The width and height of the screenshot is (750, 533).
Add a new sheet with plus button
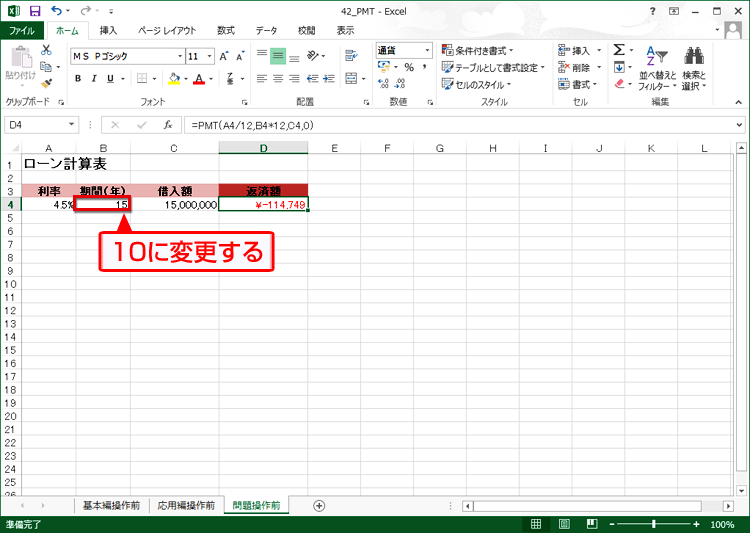(x=319, y=506)
